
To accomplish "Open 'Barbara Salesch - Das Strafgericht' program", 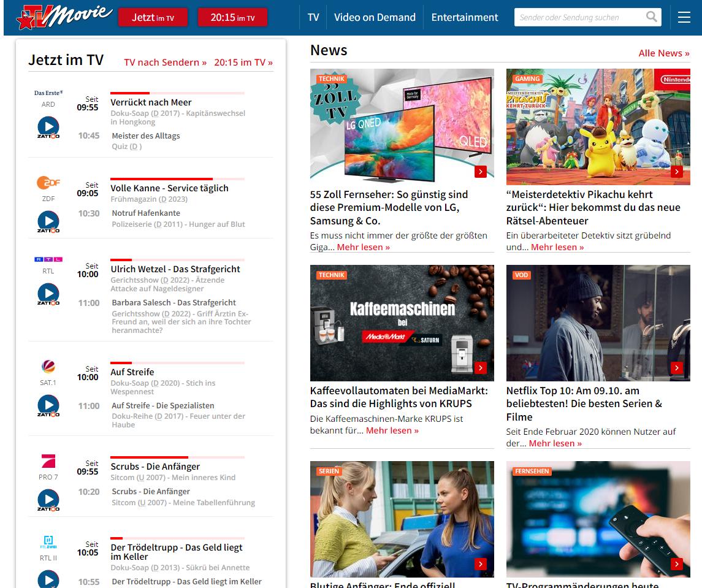I will tap(174, 303).
